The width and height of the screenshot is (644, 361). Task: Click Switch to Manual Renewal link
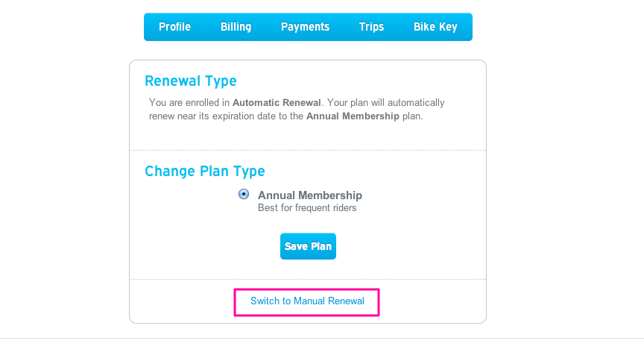307,301
